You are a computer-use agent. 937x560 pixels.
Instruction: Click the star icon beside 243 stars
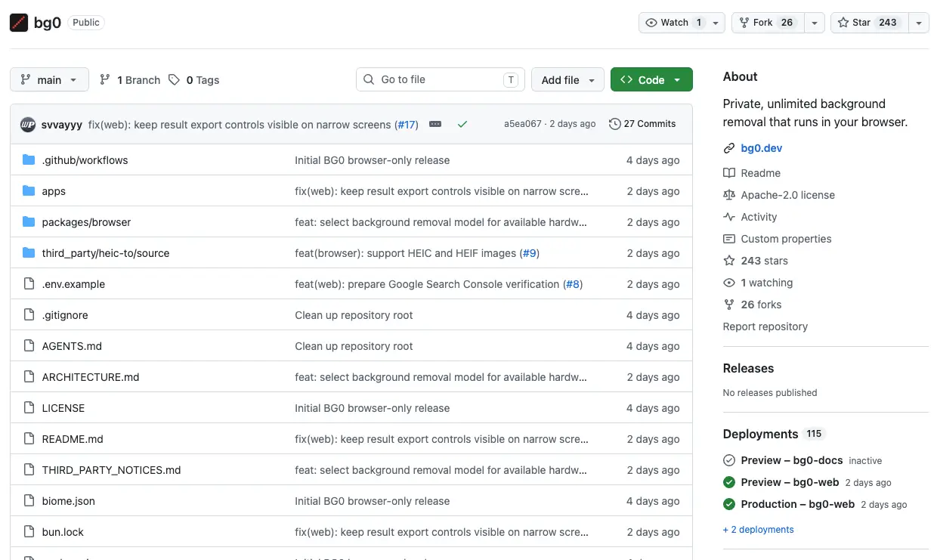tap(729, 261)
